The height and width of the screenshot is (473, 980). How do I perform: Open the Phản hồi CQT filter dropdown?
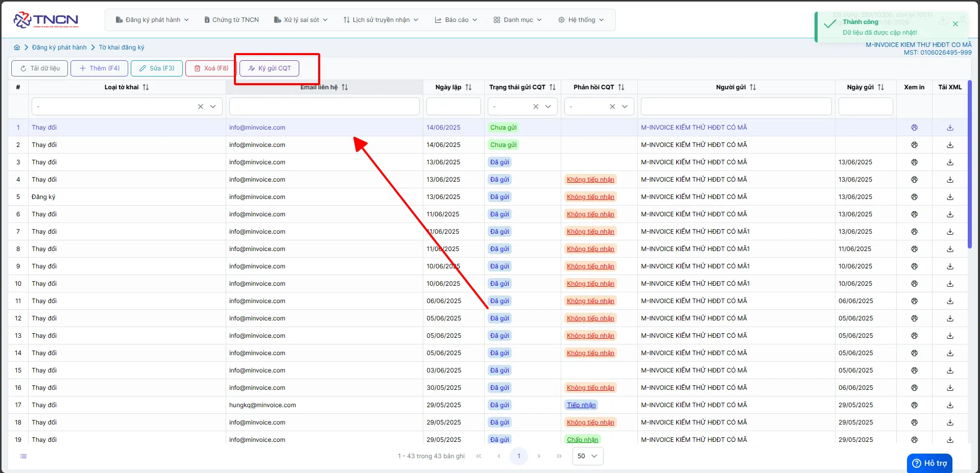click(625, 107)
